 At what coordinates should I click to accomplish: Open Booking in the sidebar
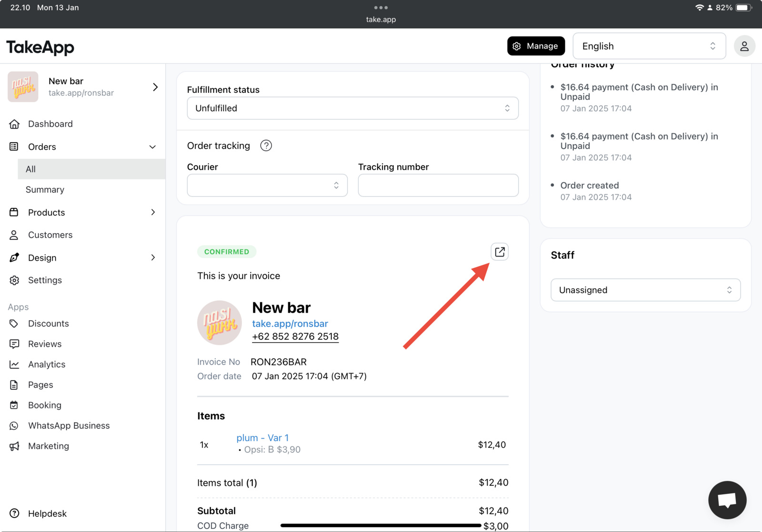(x=45, y=405)
